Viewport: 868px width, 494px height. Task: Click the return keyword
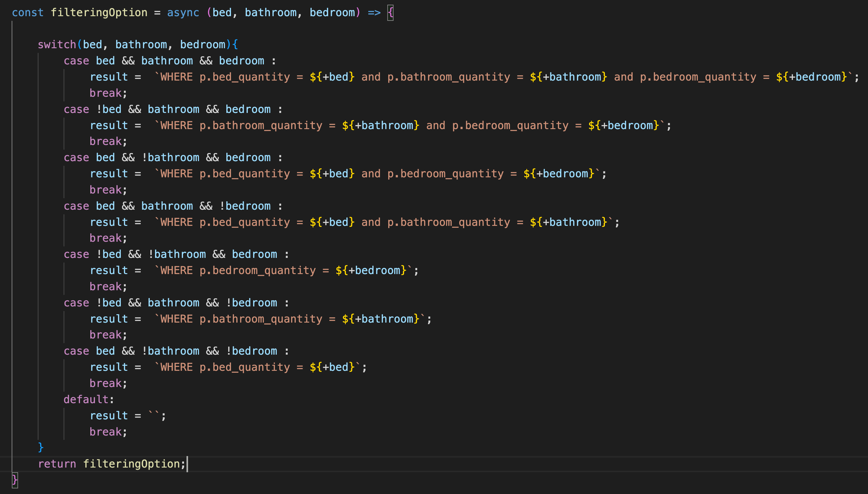(x=57, y=464)
